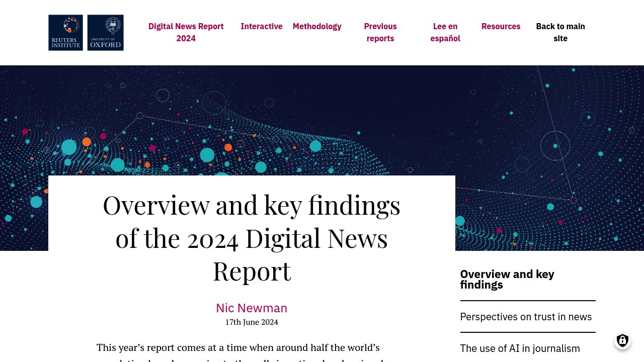Click the publication date 17th June 2024
The height and width of the screenshot is (362, 644).
click(x=252, y=322)
